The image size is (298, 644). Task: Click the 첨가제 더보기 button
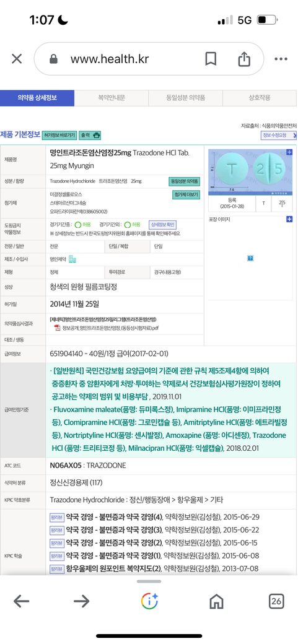point(186,195)
